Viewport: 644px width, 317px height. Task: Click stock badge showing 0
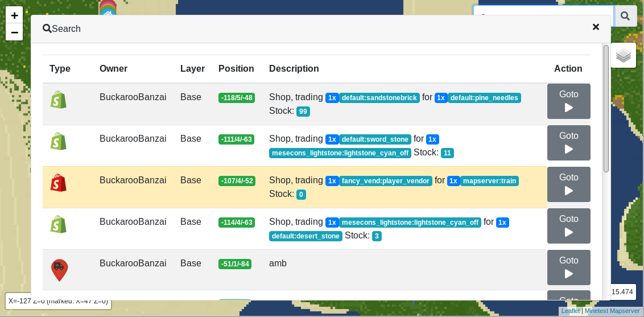301,194
